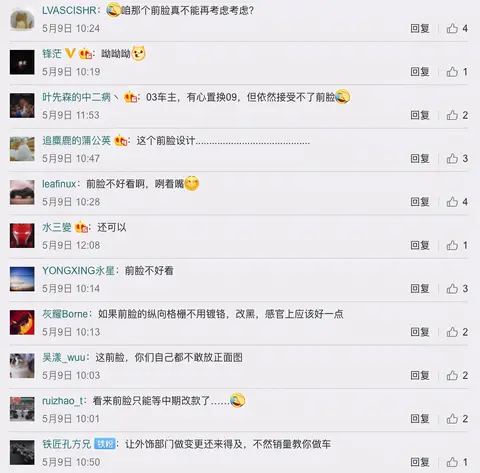Visit ruizhao_t's profile via username
The image size is (480, 473).
pyautogui.click(x=62, y=400)
